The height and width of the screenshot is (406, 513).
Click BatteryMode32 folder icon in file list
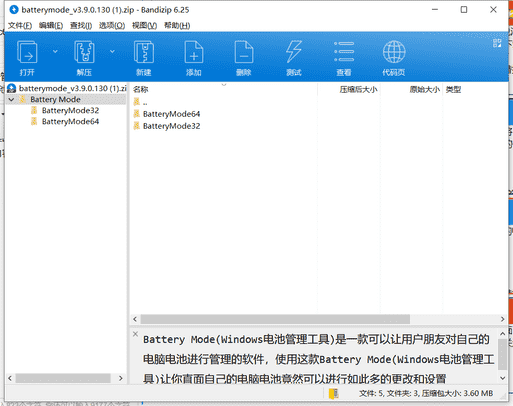pyautogui.click(x=136, y=126)
